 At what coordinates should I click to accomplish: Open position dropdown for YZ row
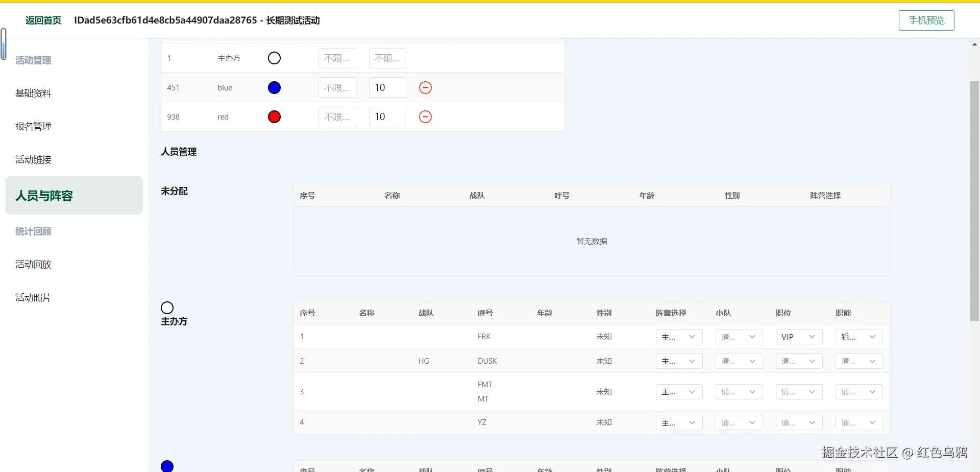coord(799,423)
